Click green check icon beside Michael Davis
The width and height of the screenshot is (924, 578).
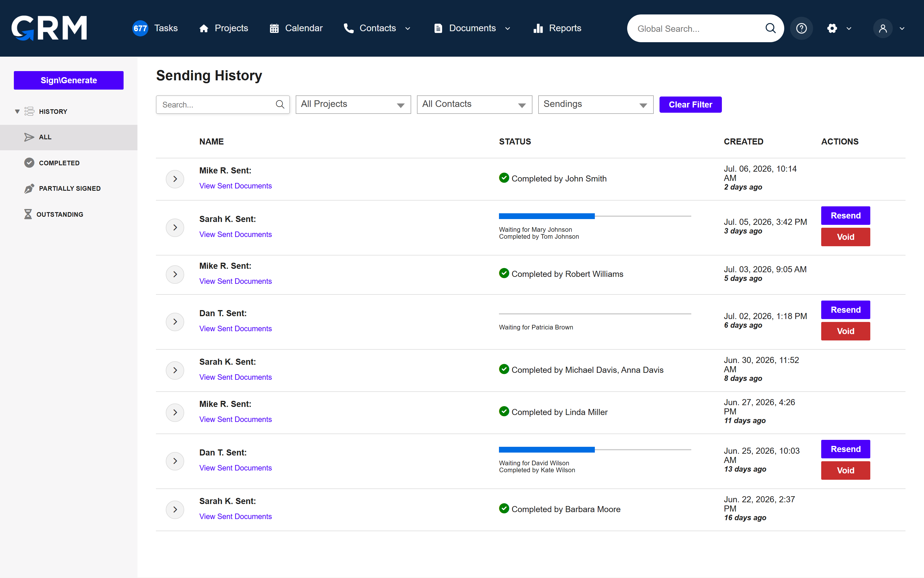504,369
